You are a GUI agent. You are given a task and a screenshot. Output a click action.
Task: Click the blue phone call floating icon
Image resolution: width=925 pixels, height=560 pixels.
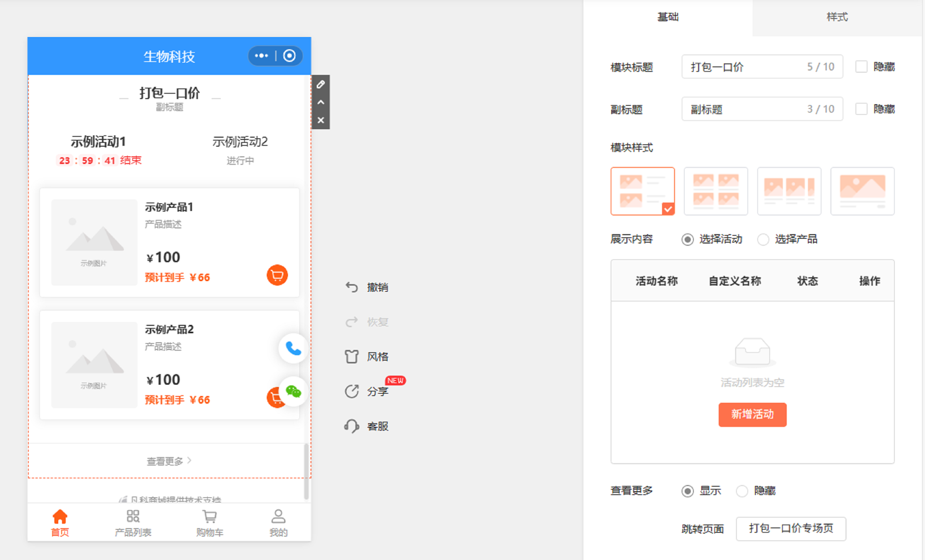point(293,349)
